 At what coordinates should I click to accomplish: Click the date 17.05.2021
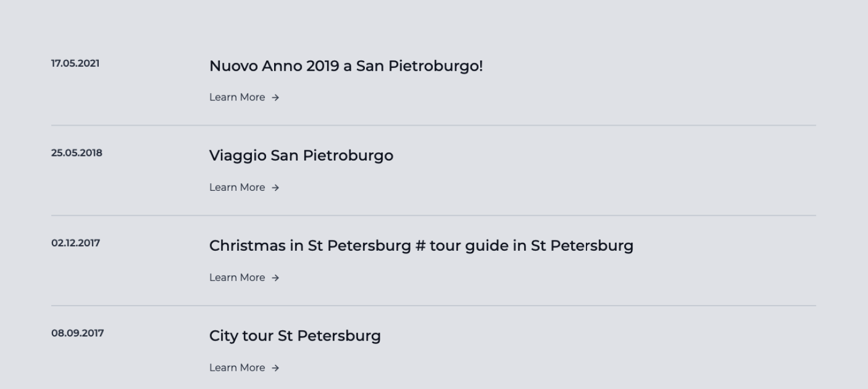[x=75, y=63]
